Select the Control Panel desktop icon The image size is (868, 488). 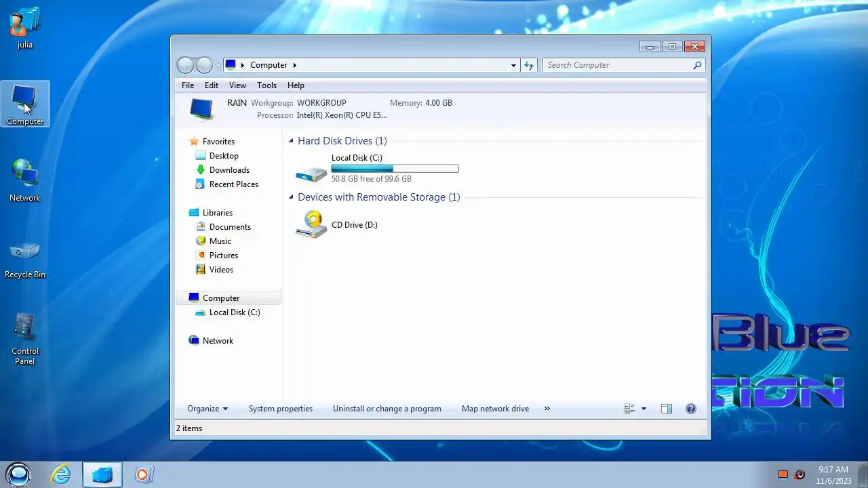[25, 338]
